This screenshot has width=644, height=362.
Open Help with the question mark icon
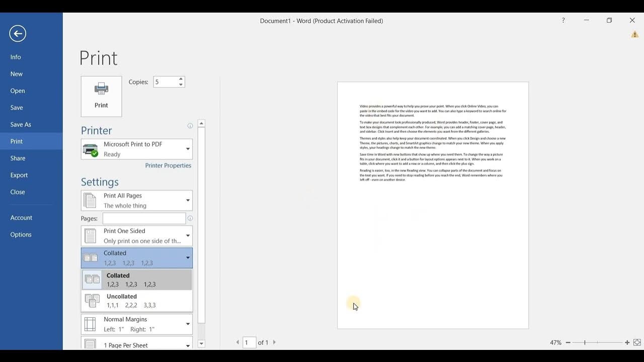tap(563, 21)
